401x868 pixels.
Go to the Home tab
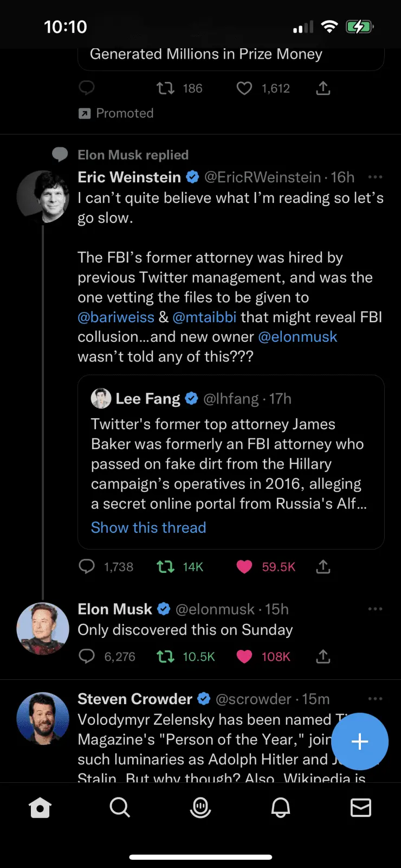point(40,808)
